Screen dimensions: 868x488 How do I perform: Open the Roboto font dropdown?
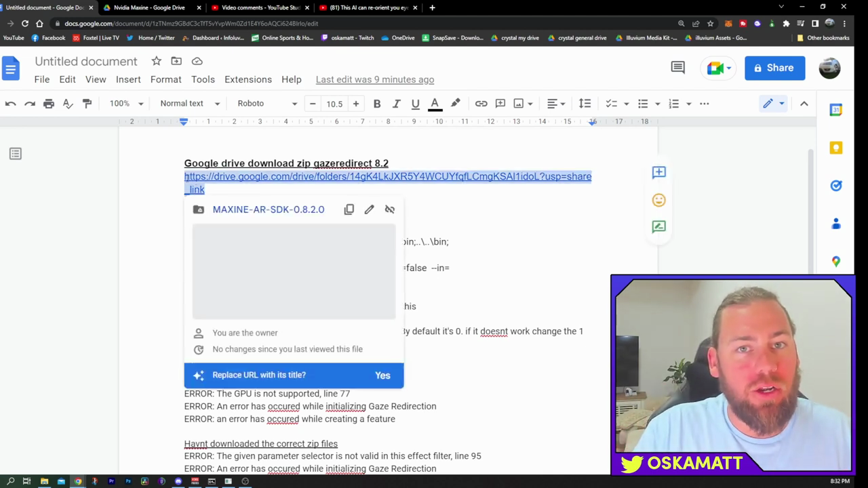(267, 104)
